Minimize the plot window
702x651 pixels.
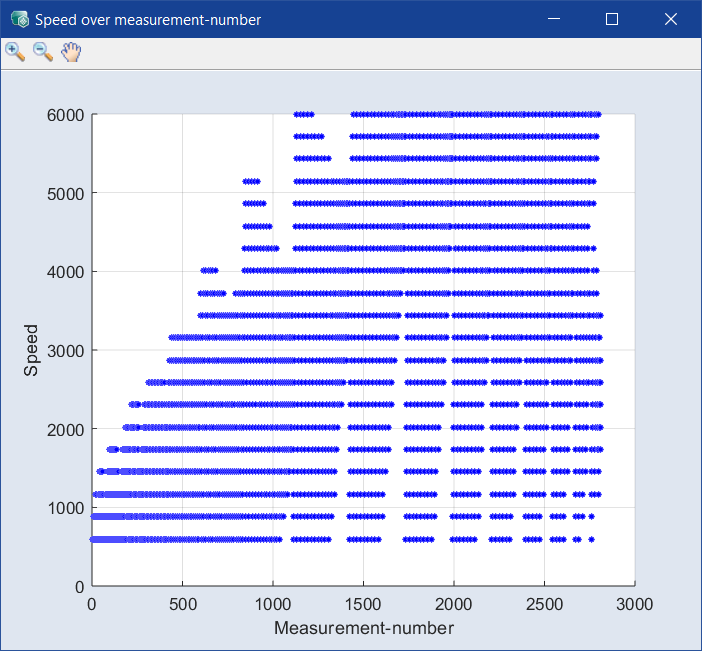[x=554, y=19]
